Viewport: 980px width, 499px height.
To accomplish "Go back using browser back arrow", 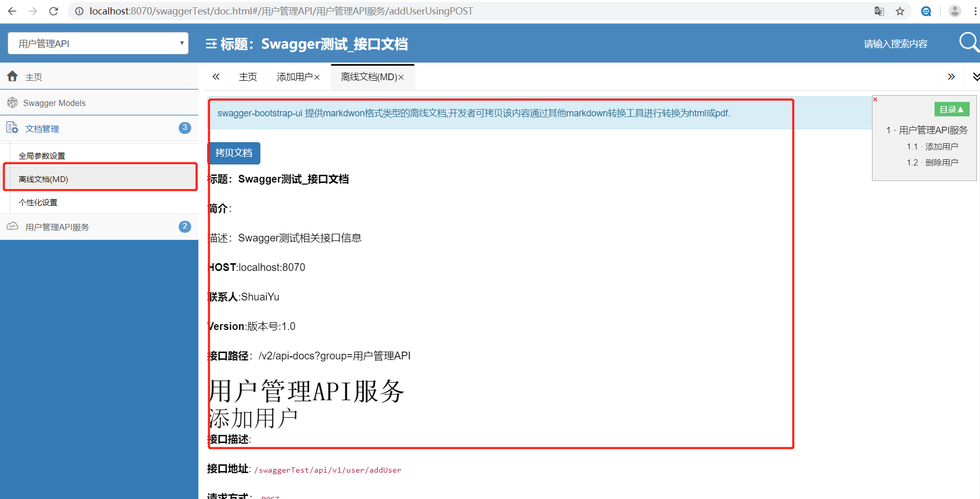I will 12,11.
